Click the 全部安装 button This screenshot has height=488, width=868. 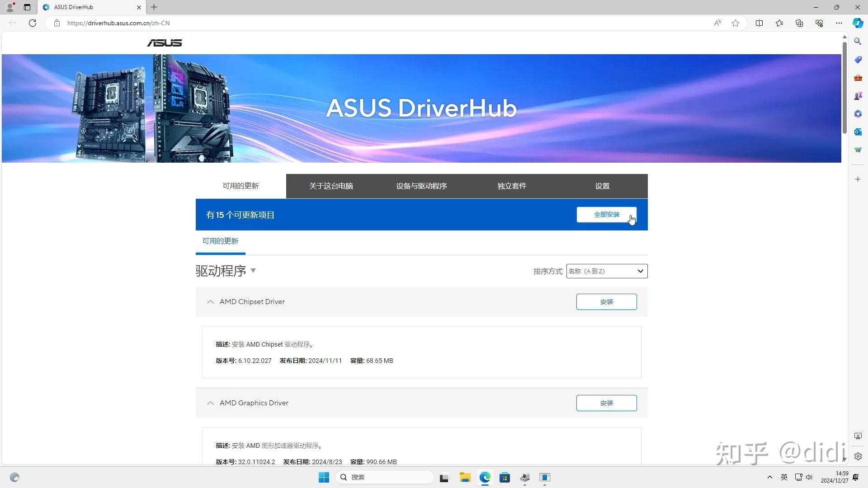click(x=607, y=214)
